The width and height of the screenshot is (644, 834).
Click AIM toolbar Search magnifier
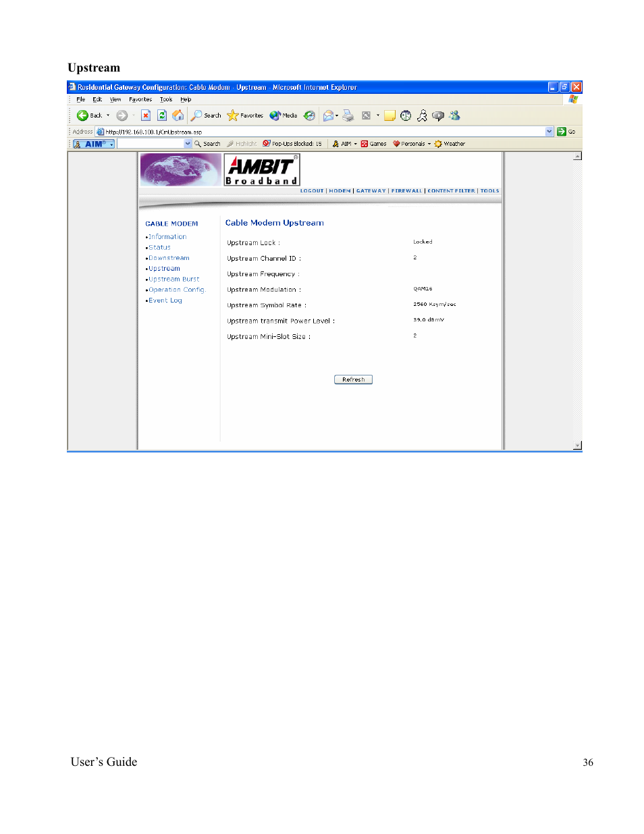207,144
